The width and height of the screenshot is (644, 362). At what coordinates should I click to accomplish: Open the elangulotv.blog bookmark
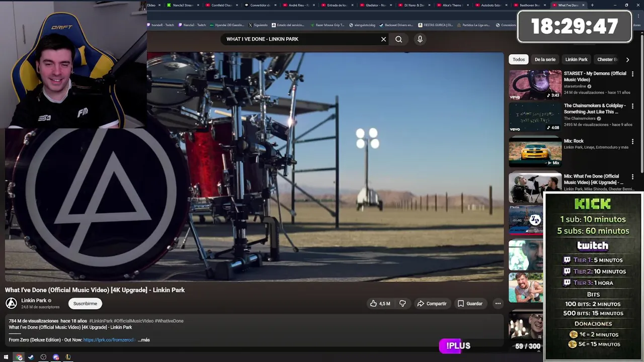pos(362,25)
